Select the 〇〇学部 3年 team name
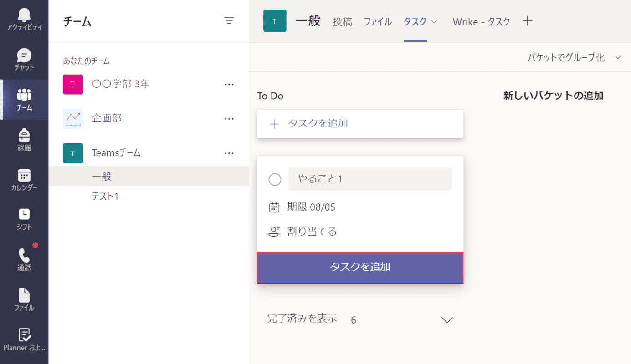This screenshot has width=631, height=364. point(121,84)
